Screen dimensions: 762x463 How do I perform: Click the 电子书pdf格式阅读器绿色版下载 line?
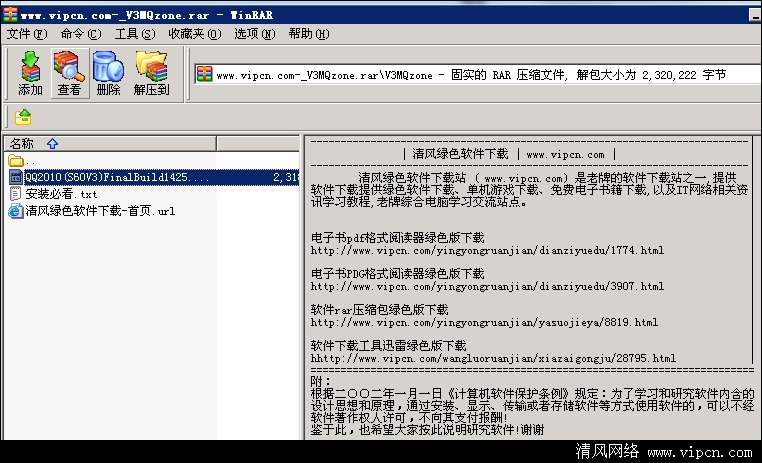398,238
